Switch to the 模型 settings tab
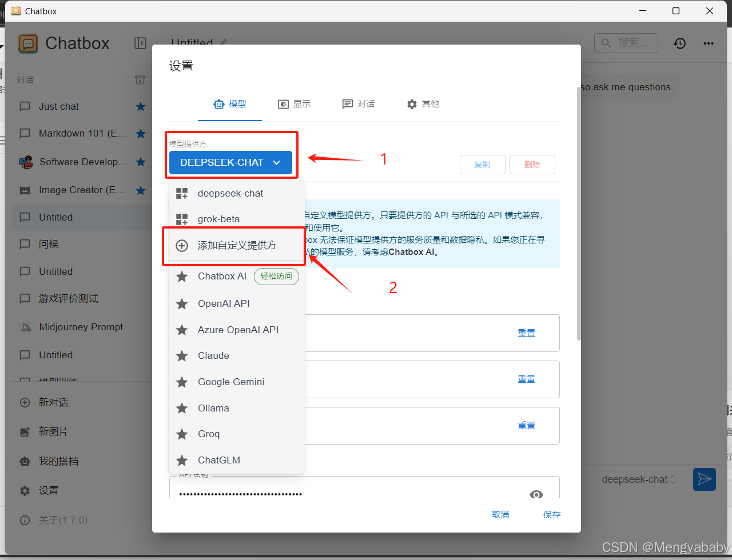 coord(230,104)
